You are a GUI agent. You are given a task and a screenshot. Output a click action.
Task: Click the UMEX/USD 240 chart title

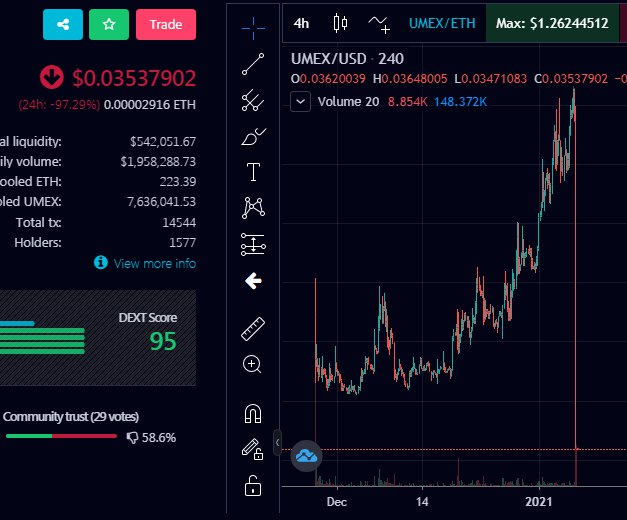click(x=347, y=59)
